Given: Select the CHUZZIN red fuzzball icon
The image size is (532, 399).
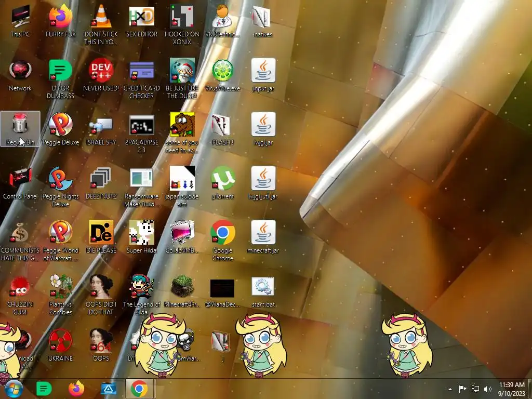Looking at the screenshot, I should click(x=20, y=295).
